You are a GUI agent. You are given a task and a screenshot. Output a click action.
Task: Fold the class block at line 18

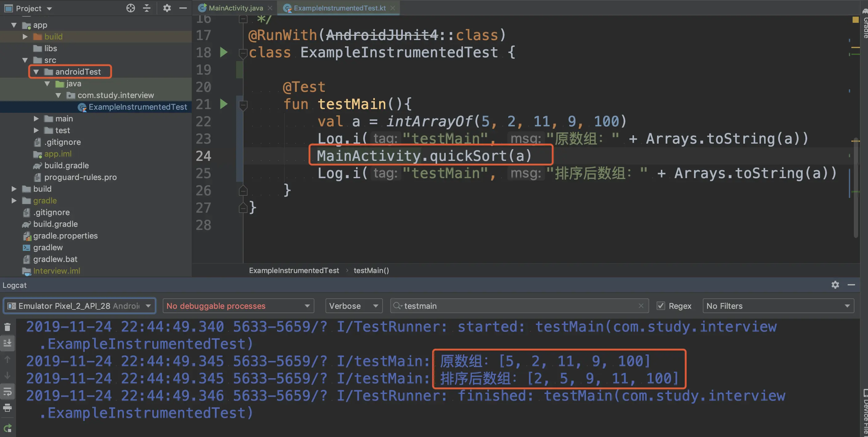[243, 53]
